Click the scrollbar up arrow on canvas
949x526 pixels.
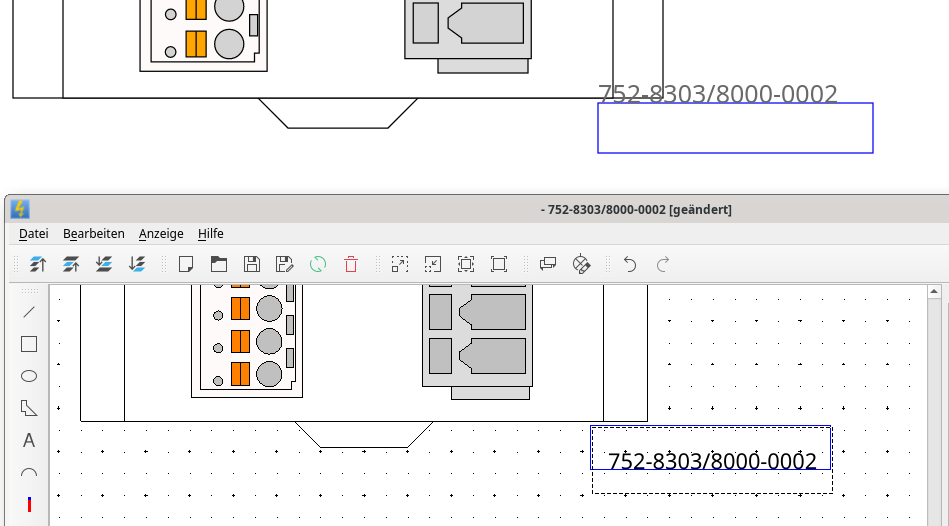[x=934, y=292]
